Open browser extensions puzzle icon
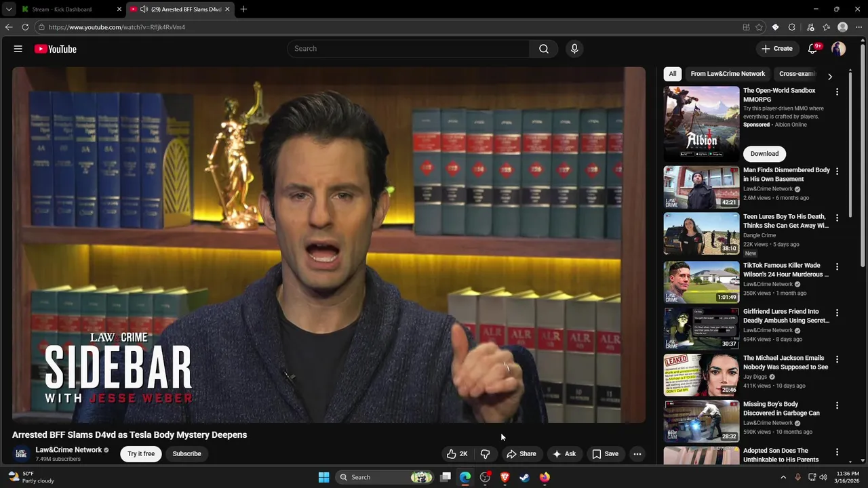Viewport: 868px width, 488px height. 792,27
